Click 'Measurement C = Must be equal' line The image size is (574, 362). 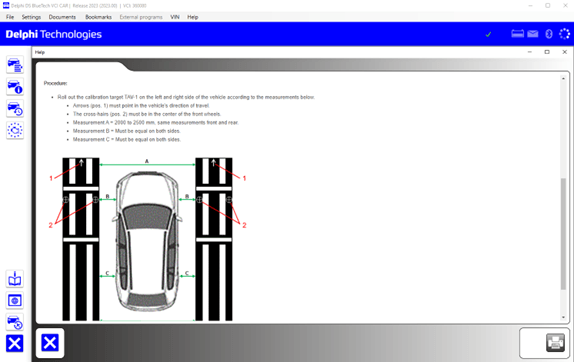click(127, 139)
